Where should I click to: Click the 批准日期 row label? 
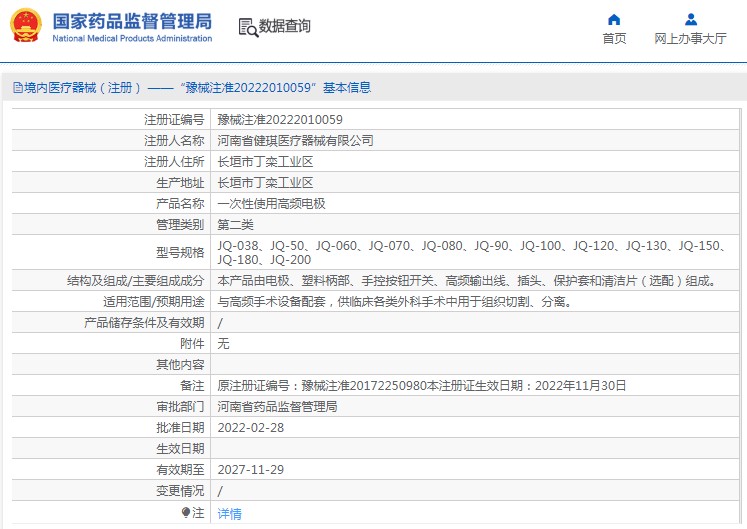tap(181, 427)
